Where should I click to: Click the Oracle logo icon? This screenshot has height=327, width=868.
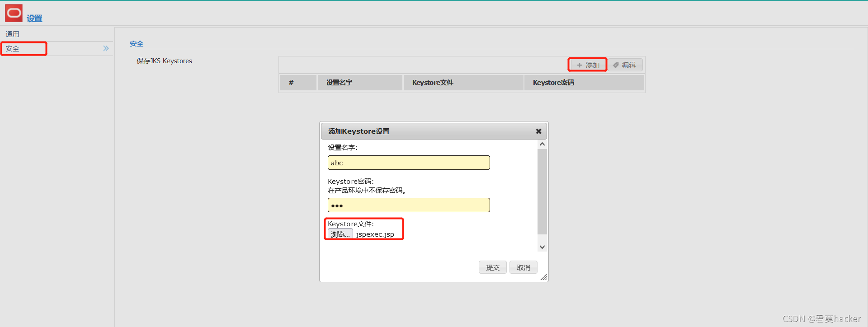pos(14,13)
